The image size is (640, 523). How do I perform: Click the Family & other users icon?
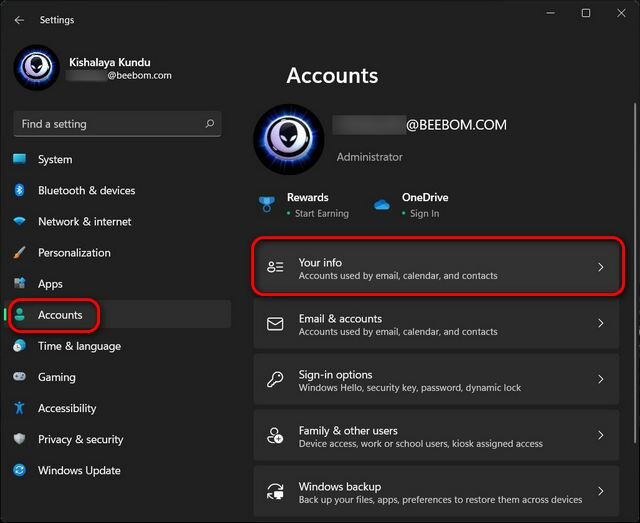point(275,435)
